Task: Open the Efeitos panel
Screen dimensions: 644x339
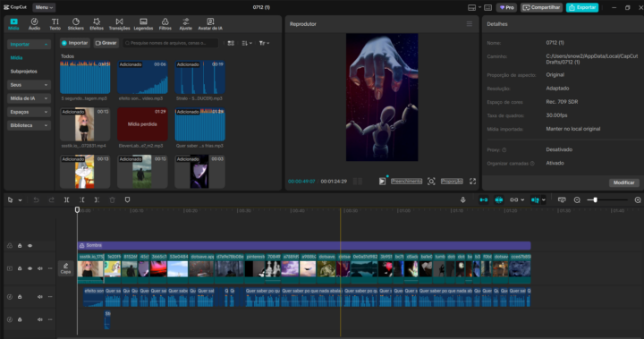Action: pos(97,24)
